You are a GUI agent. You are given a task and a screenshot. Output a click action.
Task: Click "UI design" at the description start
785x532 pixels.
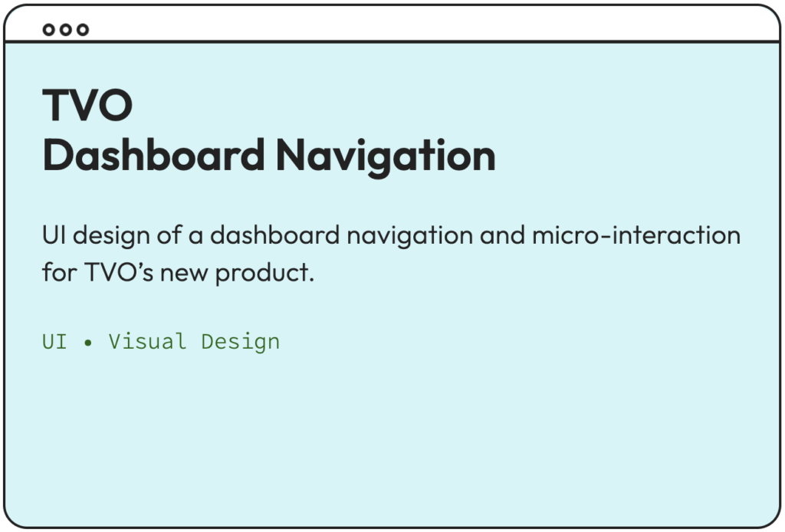point(92,235)
